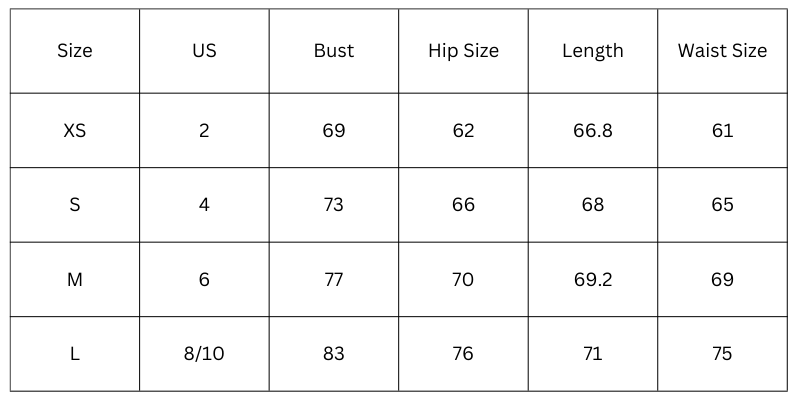Select waist size 61 cell
The image size is (800, 400).
click(x=722, y=131)
